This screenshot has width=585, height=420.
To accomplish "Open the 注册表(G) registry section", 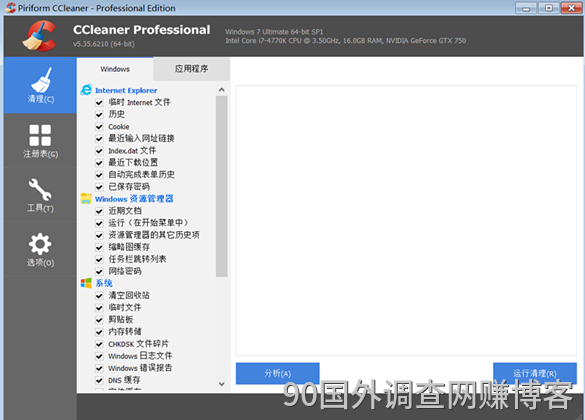I will tap(40, 141).
